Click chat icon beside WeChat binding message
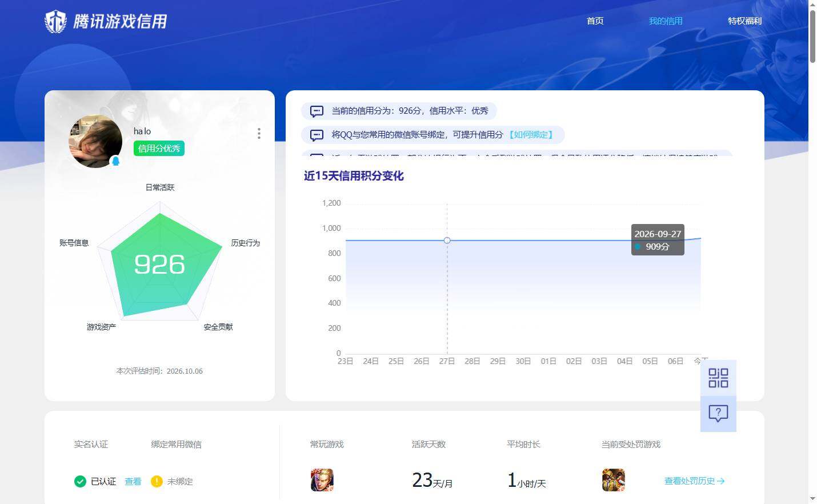 [x=317, y=135]
